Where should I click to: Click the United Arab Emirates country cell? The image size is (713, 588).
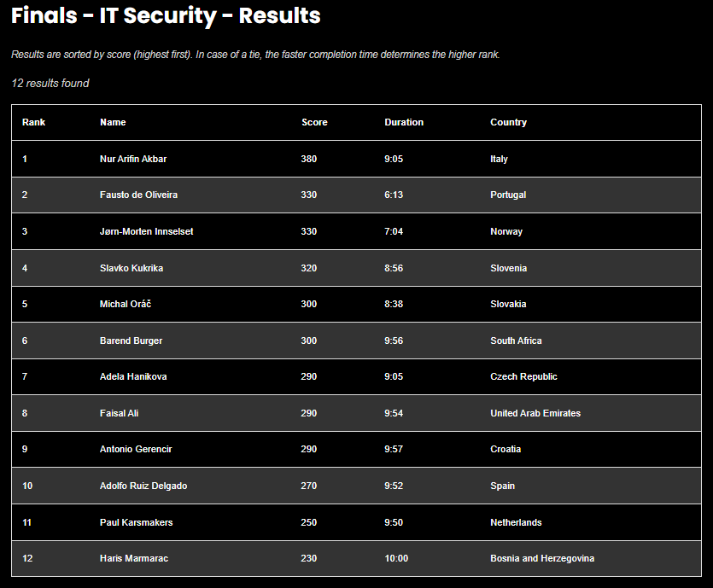pyautogui.click(x=535, y=413)
